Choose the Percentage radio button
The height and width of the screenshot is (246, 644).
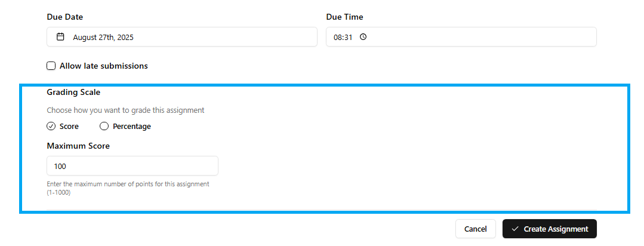pos(104,127)
